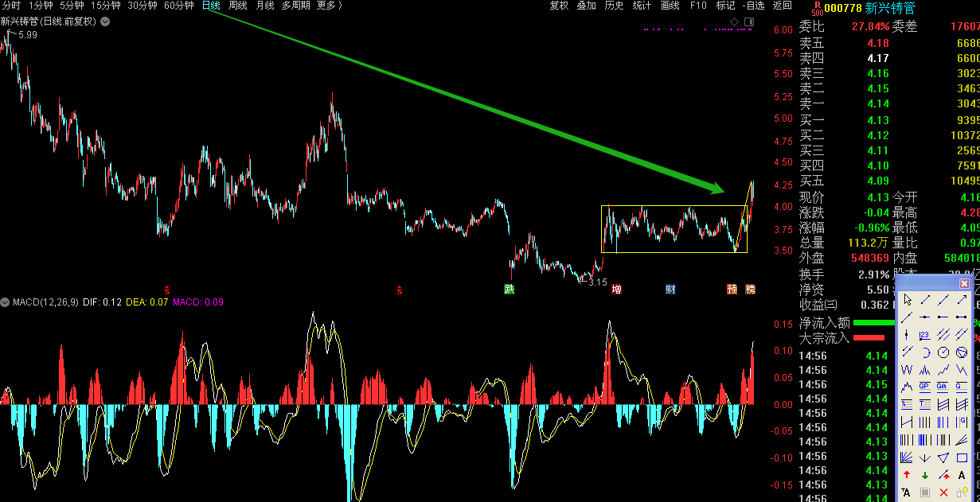Click the red X delete drawing tool
Image resolution: width=980 pixels, height=502 pixels.
[943, 492]
